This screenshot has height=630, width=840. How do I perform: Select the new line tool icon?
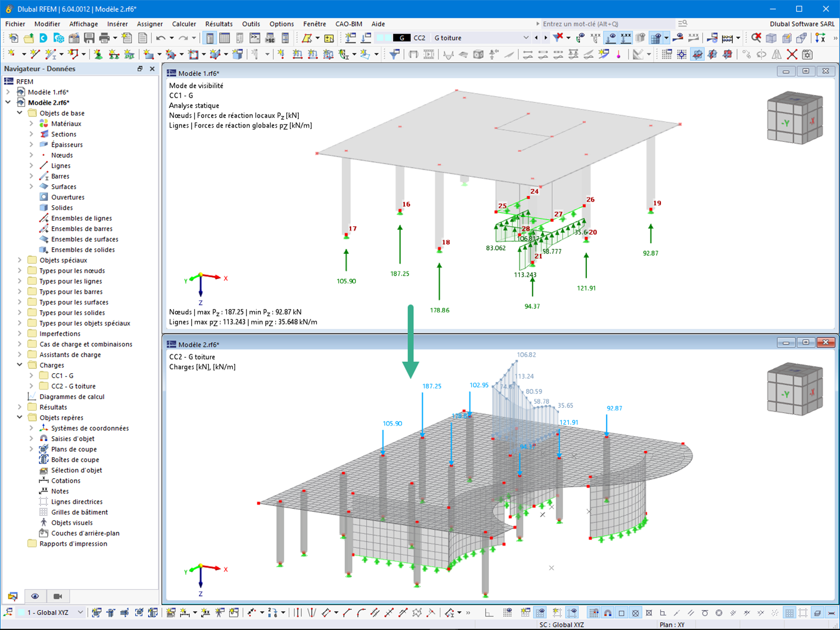tap(35, 54)
